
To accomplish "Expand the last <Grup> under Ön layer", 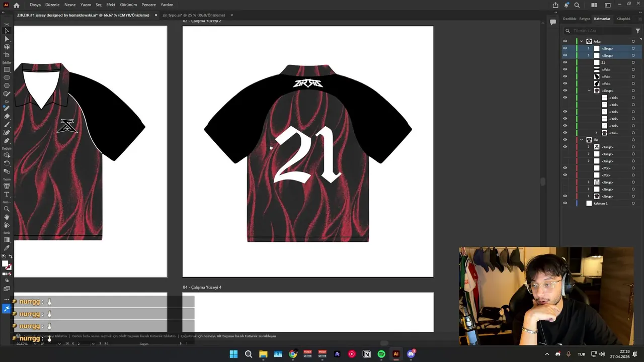I will coord(589,196).
